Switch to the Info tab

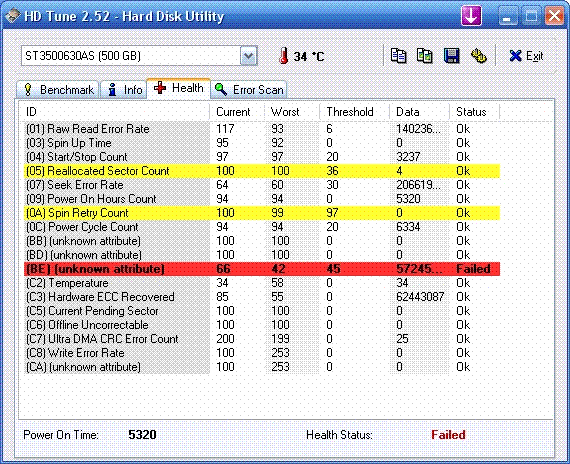pos(124,89)
